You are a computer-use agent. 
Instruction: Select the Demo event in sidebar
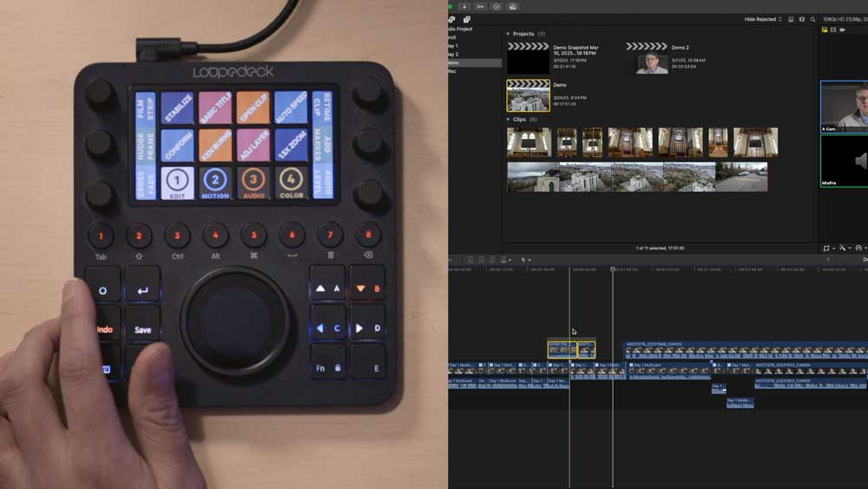(474, 63)
